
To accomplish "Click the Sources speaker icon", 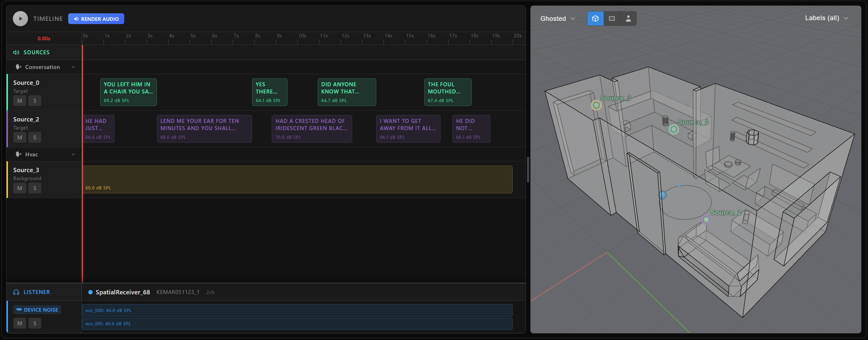I will 16,52.
